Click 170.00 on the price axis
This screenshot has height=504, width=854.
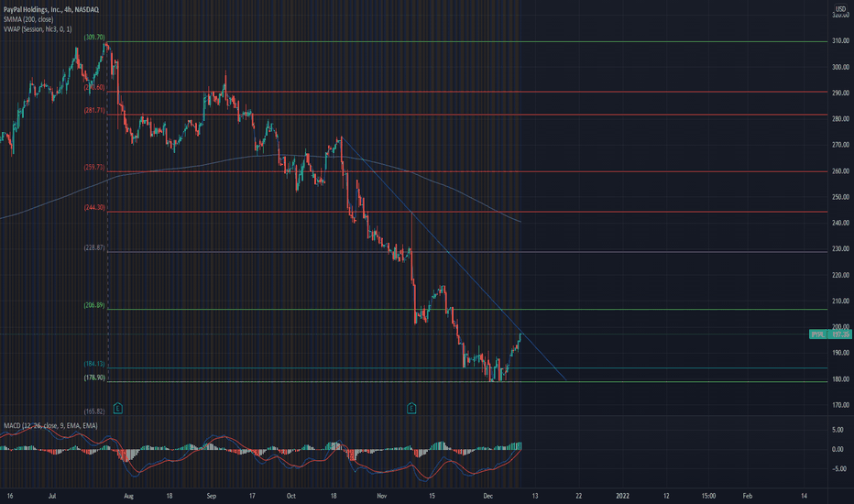click(840, 405)
